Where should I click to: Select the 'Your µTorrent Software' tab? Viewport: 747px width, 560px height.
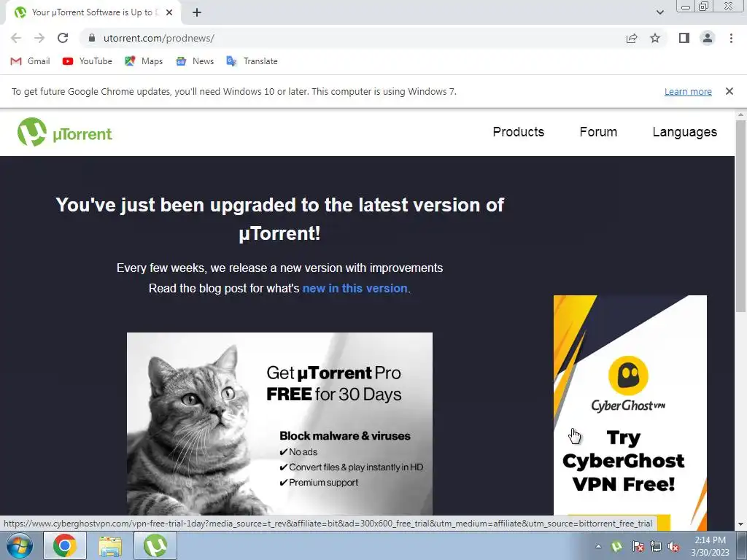(x=93, y=13)
